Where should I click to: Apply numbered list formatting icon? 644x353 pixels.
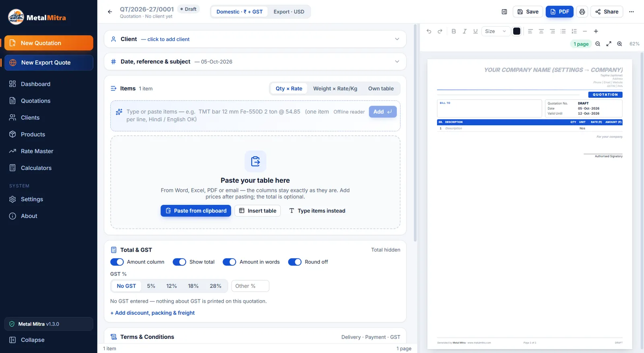pos(574,31)
